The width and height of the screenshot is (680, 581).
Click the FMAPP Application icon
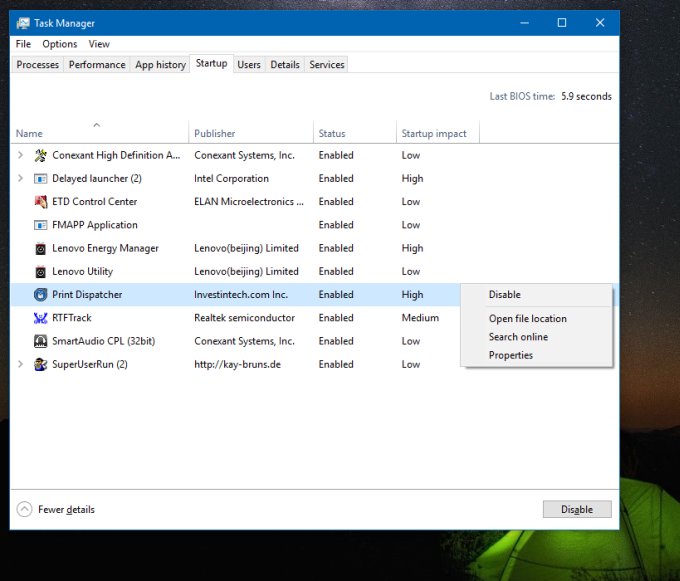[41, 225]
